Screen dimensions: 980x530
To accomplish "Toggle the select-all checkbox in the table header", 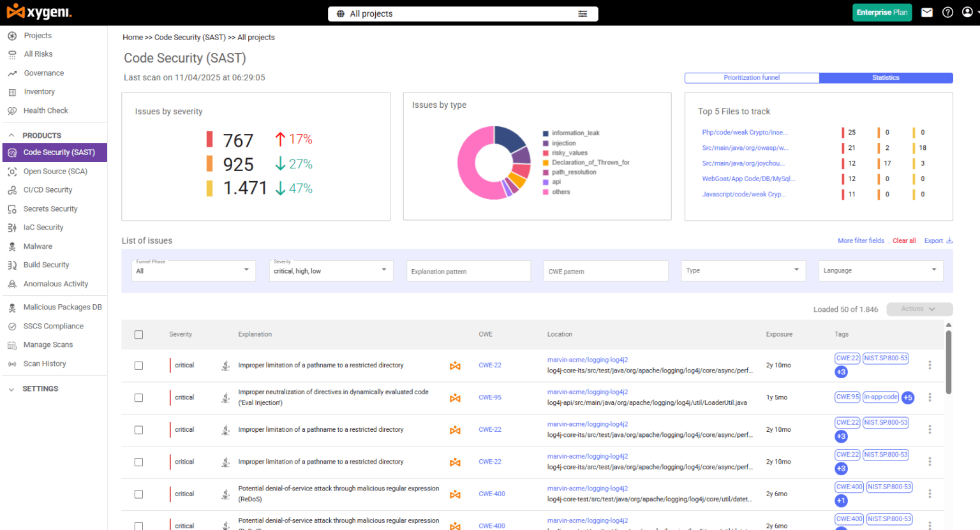I will [138, 334].
